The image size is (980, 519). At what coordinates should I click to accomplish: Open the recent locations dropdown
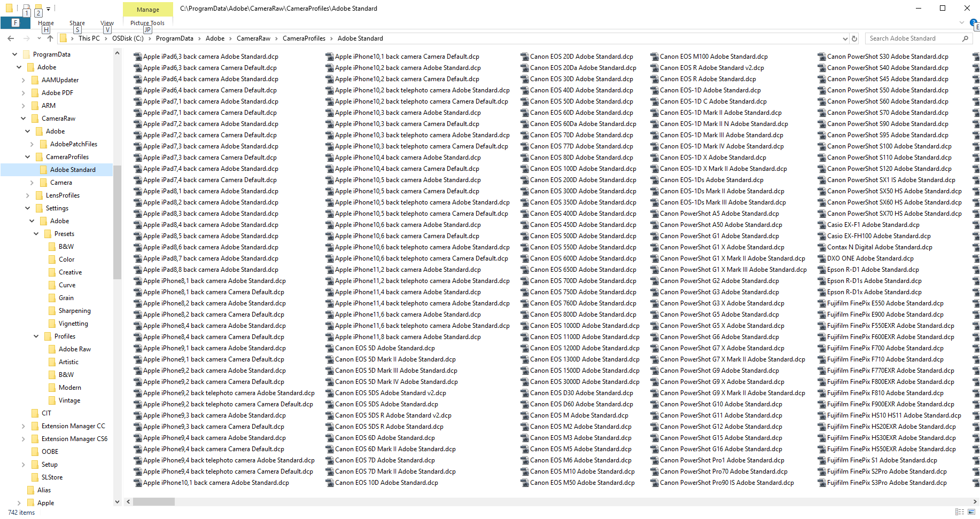click(39, 38)
